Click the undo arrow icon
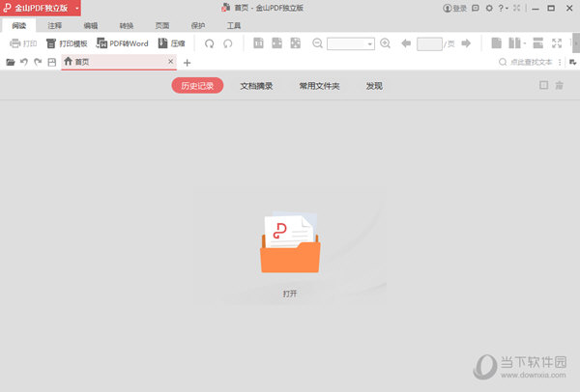Viewport: 580px width, 392px height. click(x=24, y=62)
